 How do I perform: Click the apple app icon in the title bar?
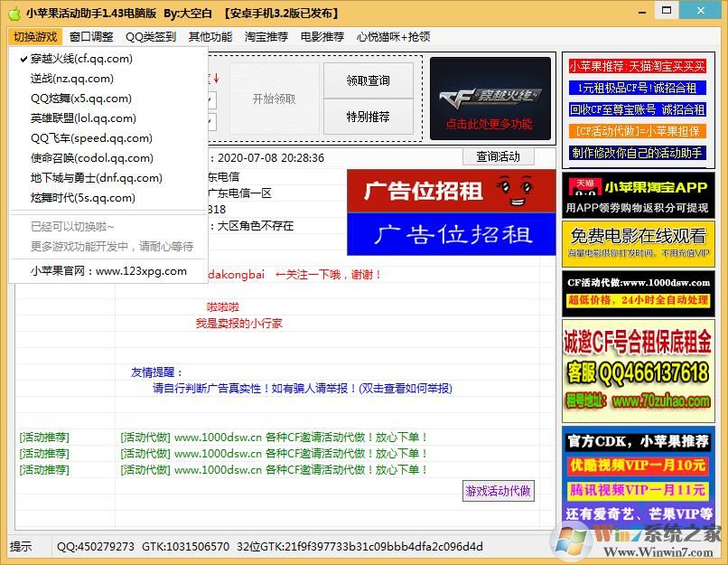(x=14, y=12)
